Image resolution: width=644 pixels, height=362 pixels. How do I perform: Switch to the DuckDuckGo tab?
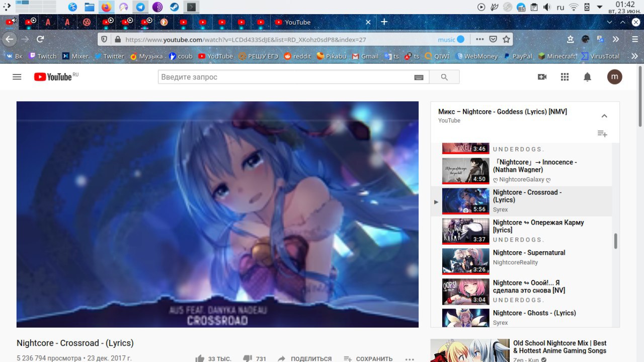tap(164, 22)
